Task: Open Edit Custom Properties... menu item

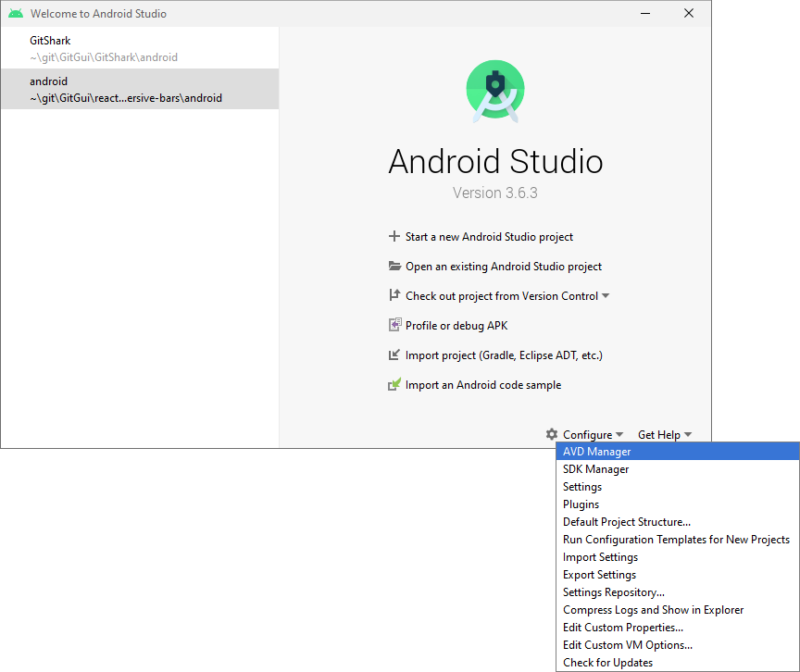Action: 678,628
